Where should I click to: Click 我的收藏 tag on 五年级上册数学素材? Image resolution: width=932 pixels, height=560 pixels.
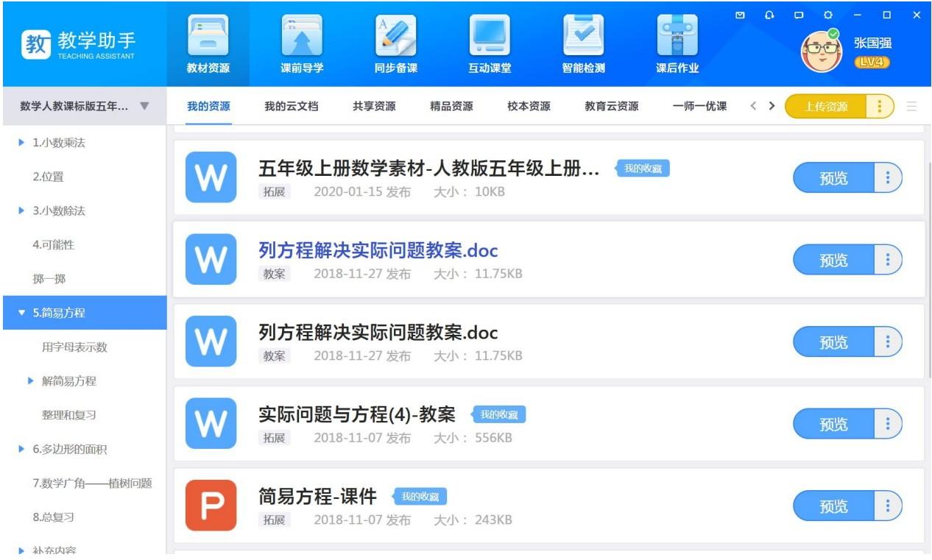[x=643, y=169]
